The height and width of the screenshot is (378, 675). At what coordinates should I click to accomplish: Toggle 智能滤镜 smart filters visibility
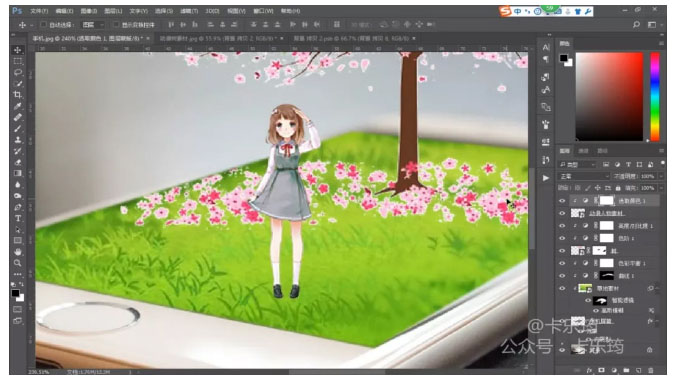point(588,301)
